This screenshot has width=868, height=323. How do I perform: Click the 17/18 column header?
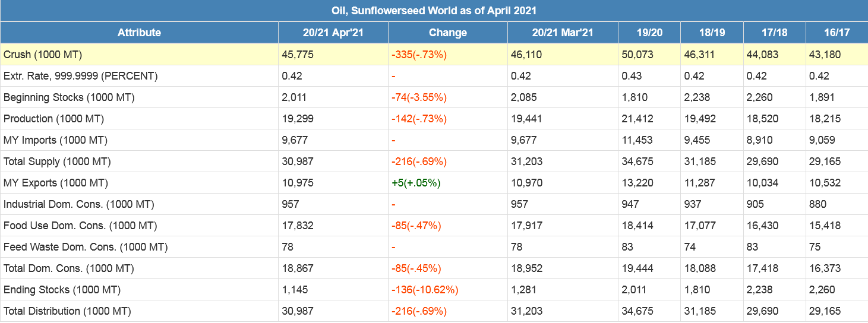click(774, 33)
